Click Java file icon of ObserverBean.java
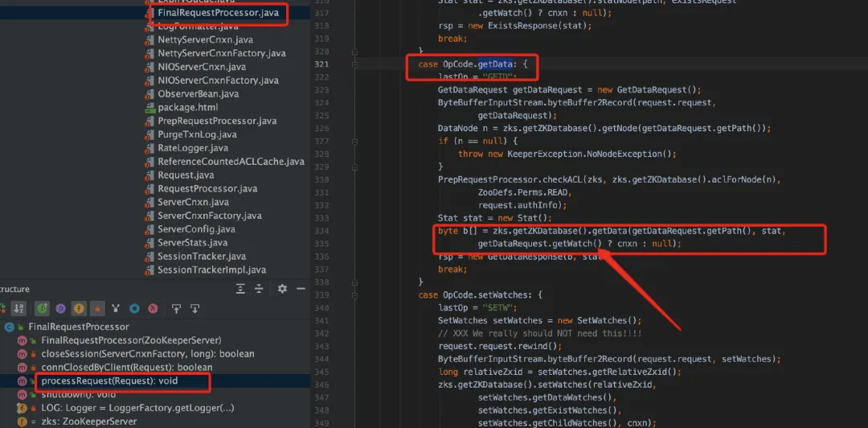The height and width of the screenshot is (428, 868). tap(149, 94)
